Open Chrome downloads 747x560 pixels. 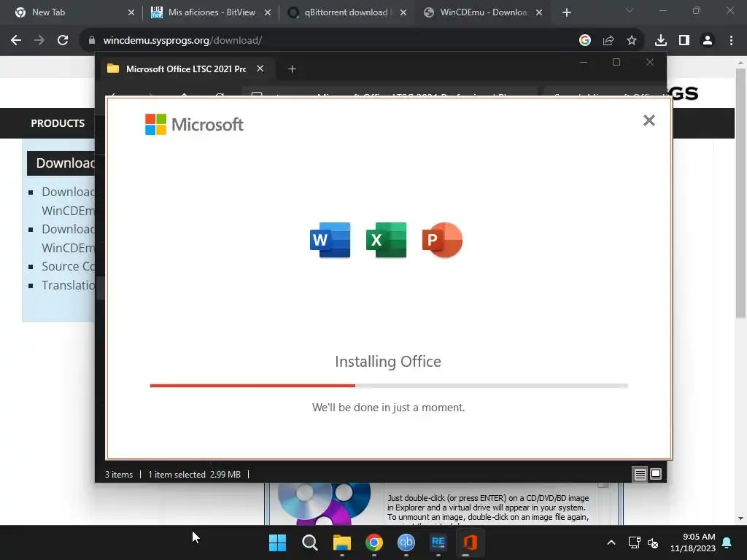(660, 41)
